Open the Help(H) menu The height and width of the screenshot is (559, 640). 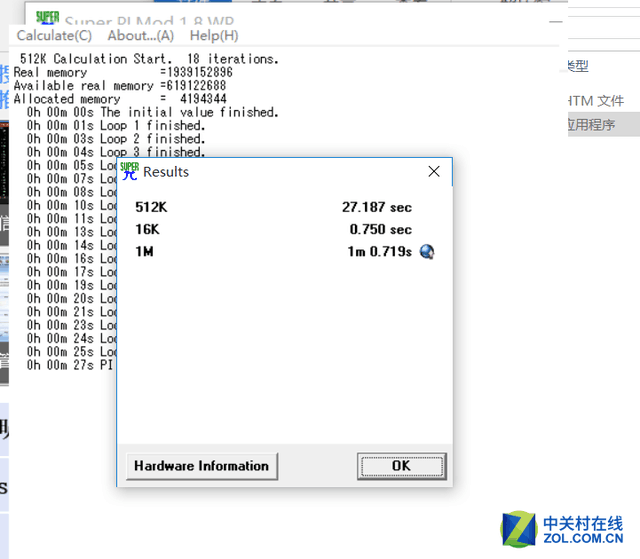pos(214,36)
